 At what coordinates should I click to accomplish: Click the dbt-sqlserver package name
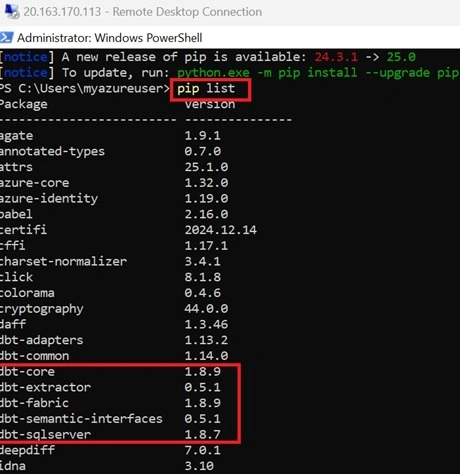point(45,435)
